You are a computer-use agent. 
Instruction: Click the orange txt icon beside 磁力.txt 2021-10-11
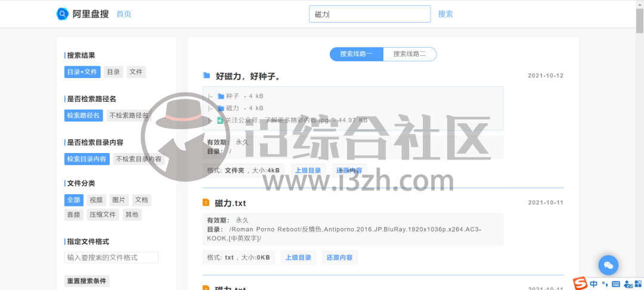[x=206, y=202]
